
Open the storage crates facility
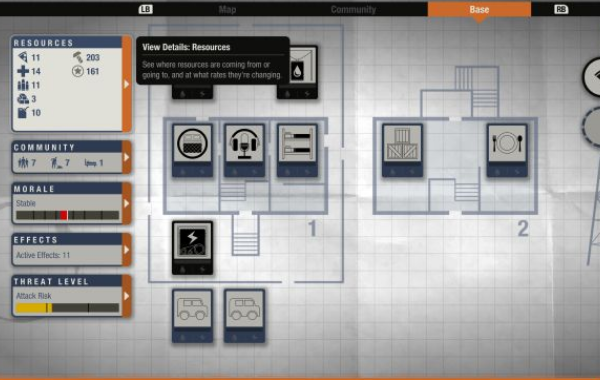tap(402, 150)
